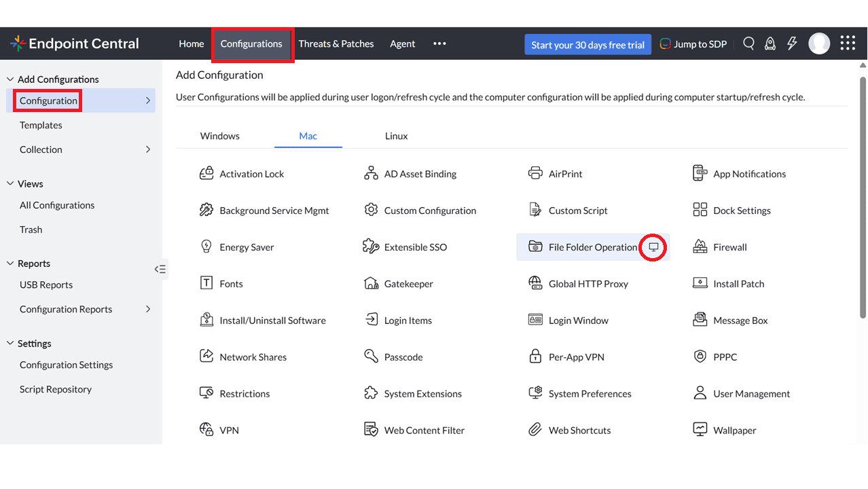Expand the Configuration Reports submenu arrow
Viewport: 868px width, 489px height.
148,309
